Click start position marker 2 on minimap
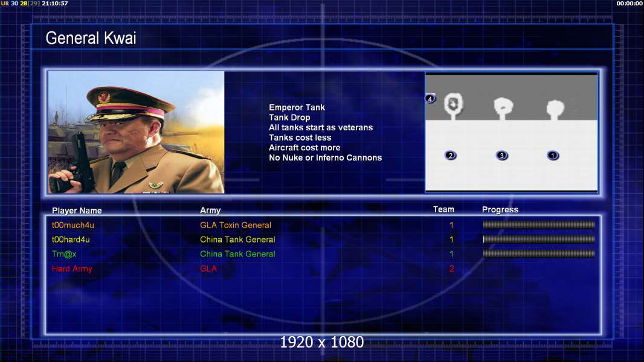 [x=451, y=156]
